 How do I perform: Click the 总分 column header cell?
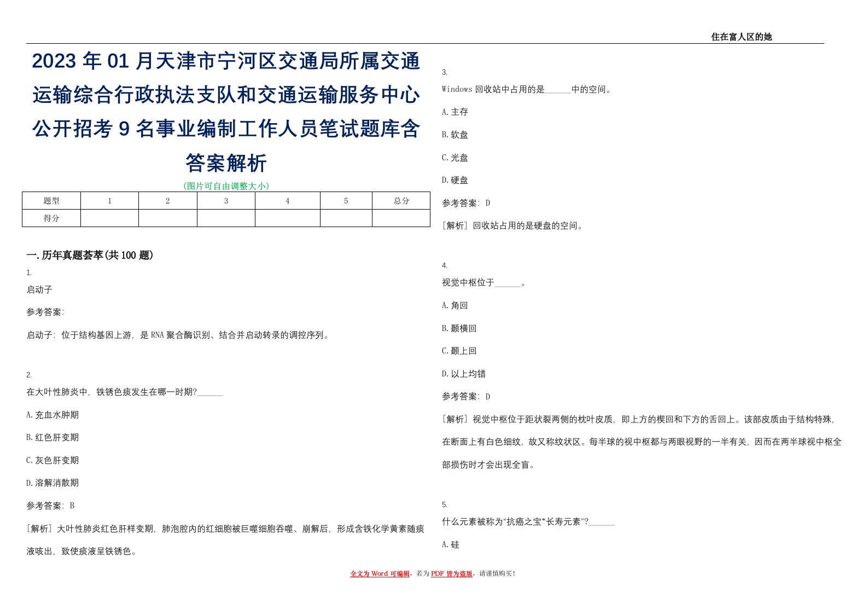pos(401,201)
